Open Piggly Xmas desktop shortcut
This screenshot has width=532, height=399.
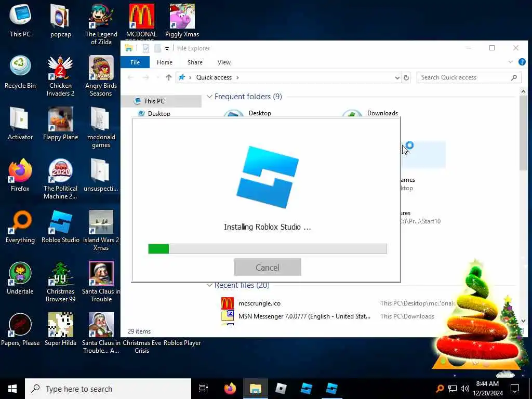182,20
